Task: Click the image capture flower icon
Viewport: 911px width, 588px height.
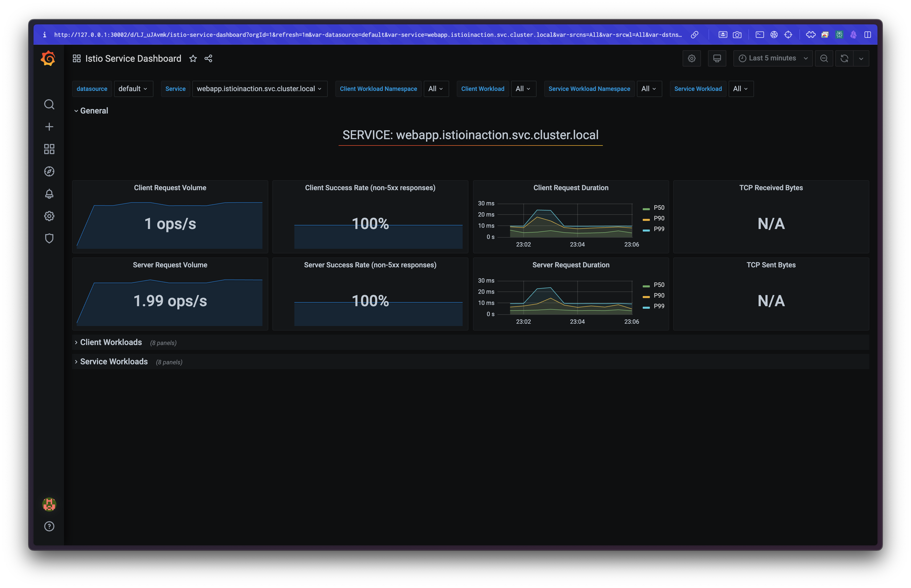Action: tap(722, 35)
